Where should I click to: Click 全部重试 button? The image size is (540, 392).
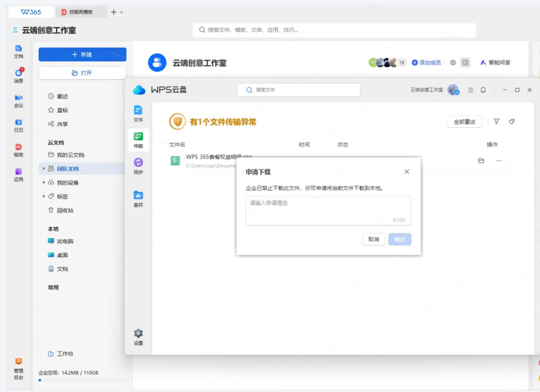464,122
